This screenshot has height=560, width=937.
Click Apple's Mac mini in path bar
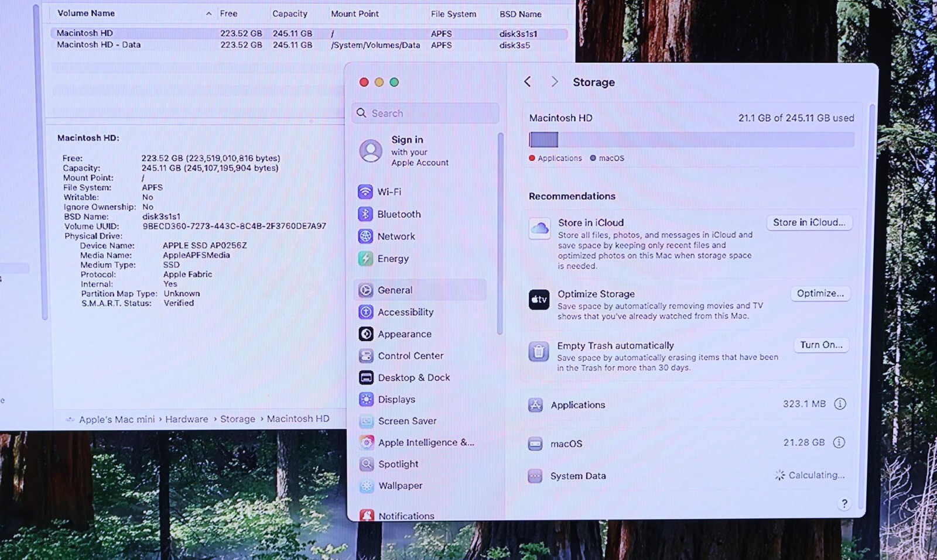(x=117, y=420)
